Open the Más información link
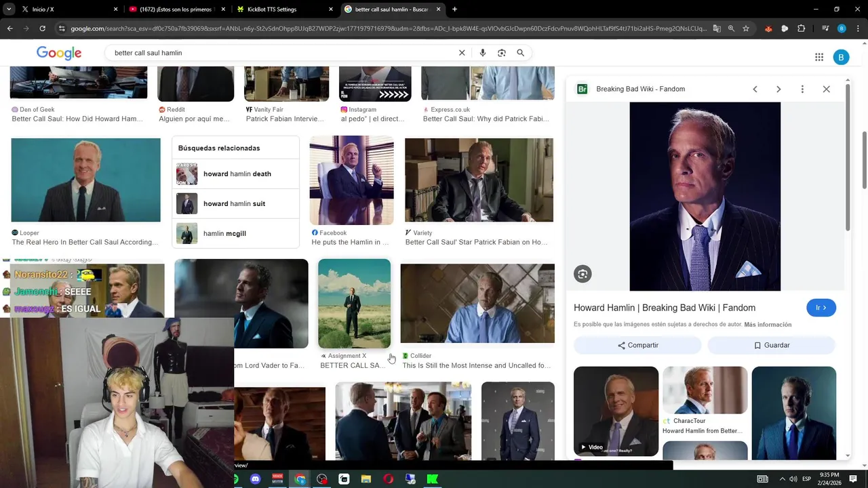Screen dimensions: 868x488 click(x=768, y=325)
